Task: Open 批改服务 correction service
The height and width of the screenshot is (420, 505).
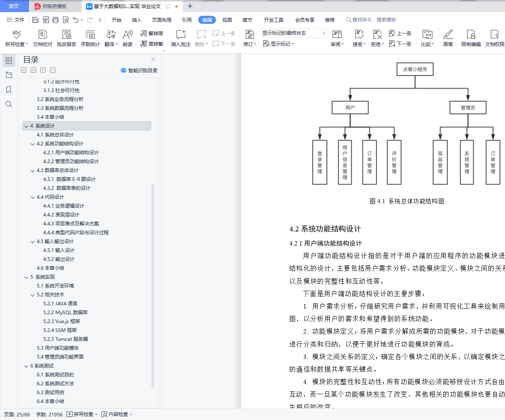Action: point(67,38)
